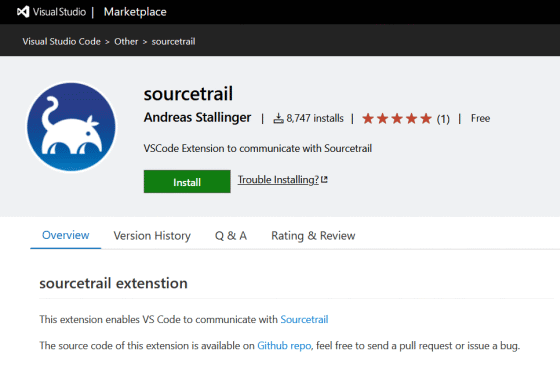Click the Other category breadcrumb

coord(126,41)
